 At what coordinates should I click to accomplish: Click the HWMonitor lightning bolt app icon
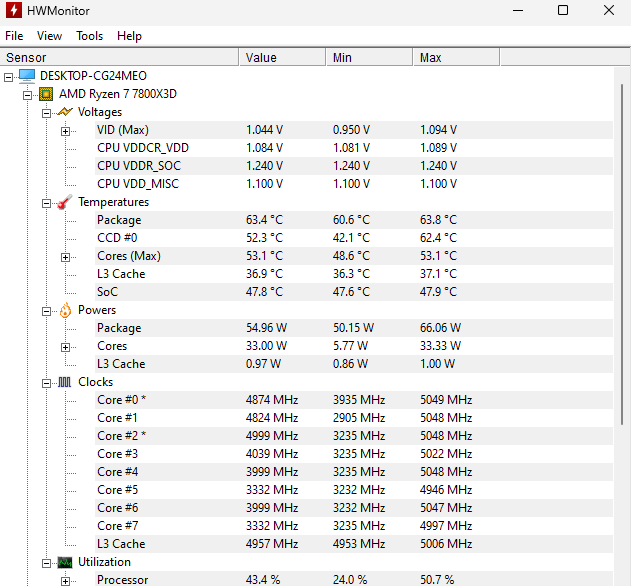point(14,10)
